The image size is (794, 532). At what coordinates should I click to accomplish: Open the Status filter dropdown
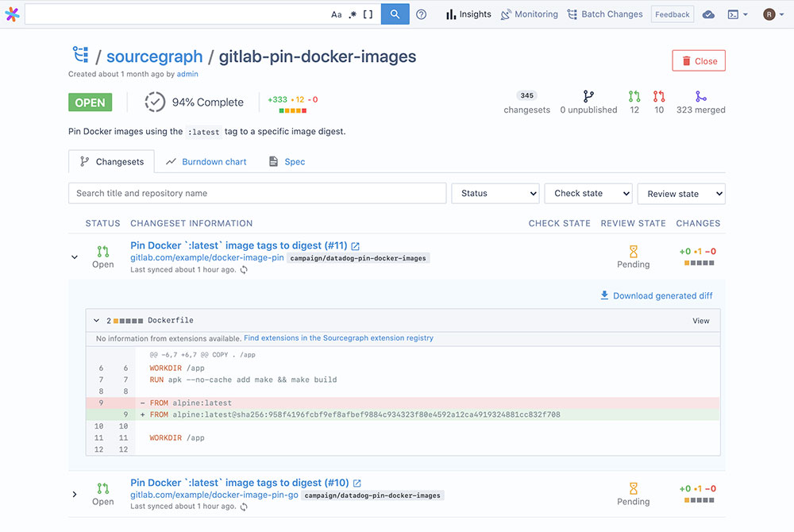pyautogui.click(x=495, y=193)
